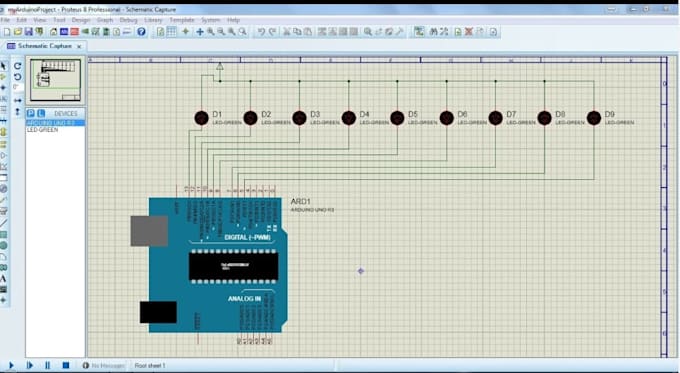Open the Library menu

153,20
